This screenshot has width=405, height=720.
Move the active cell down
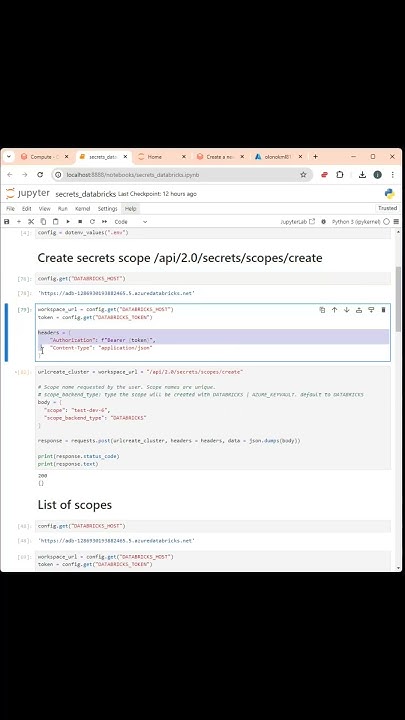(347, 310)
